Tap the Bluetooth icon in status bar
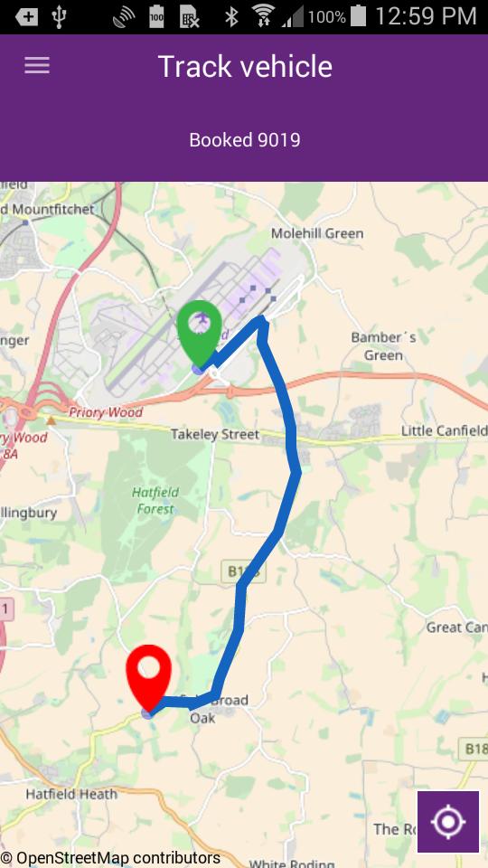 (x=231, y=16)
